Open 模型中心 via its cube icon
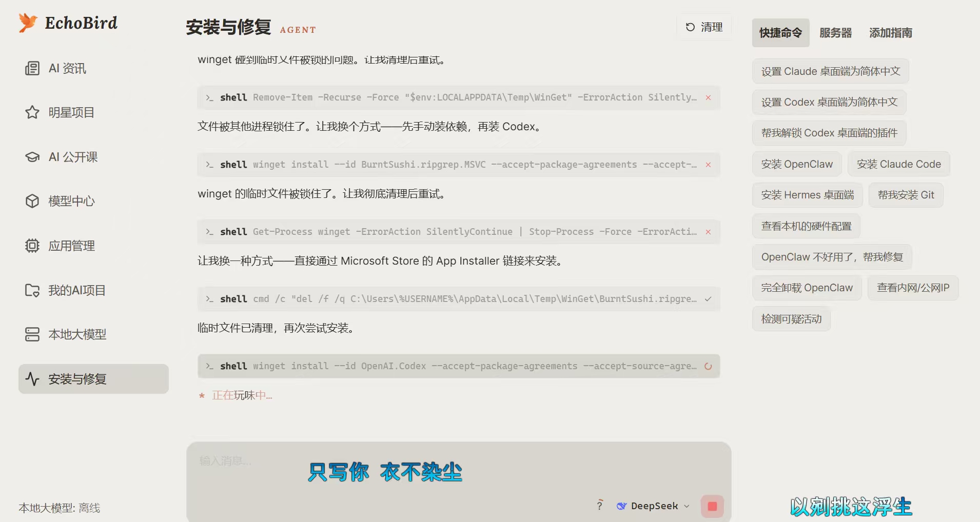The height and width of the screenshot is (522, 980). tap(32, 201)
